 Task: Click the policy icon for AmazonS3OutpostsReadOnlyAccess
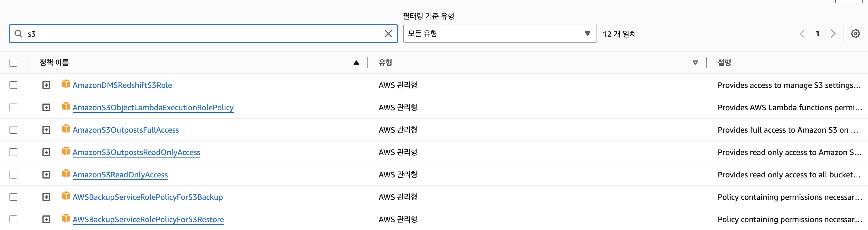coord(66,151)
